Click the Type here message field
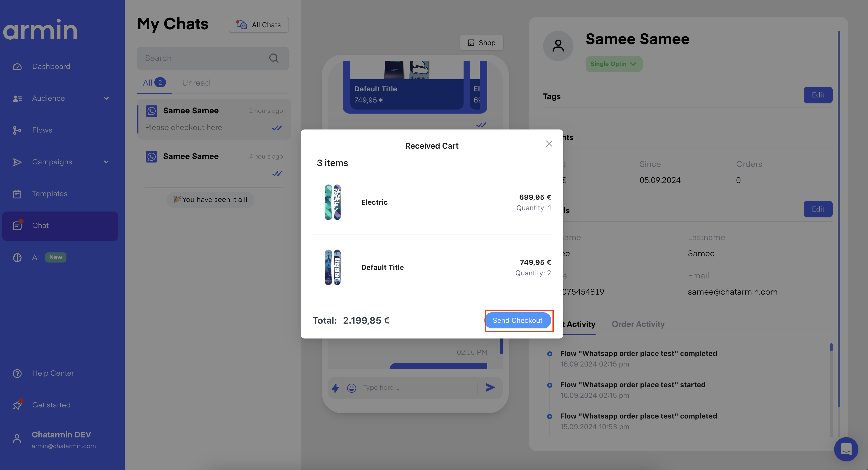868x470 pixels. (x=418, y=387)
